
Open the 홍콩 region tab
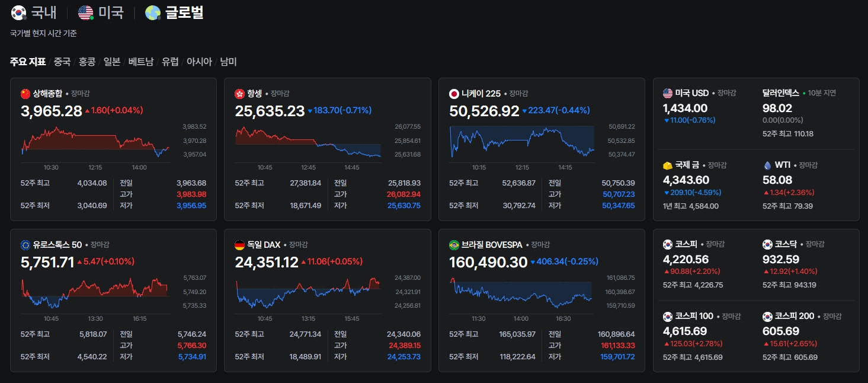point(87,62)
